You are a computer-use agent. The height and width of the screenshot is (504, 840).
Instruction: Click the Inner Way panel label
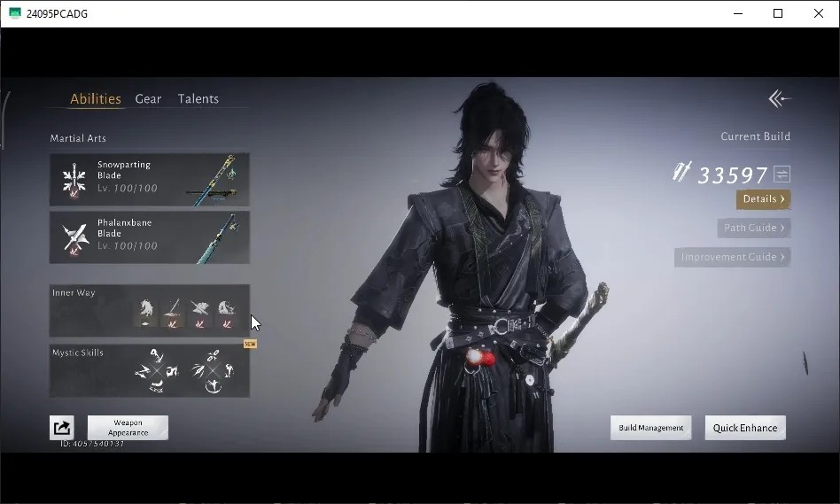pos(74,293)
